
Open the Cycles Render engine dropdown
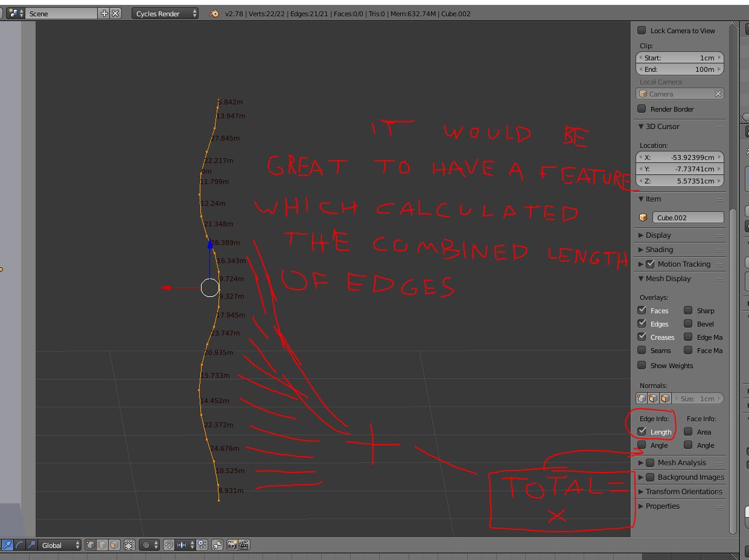(165, 13)
